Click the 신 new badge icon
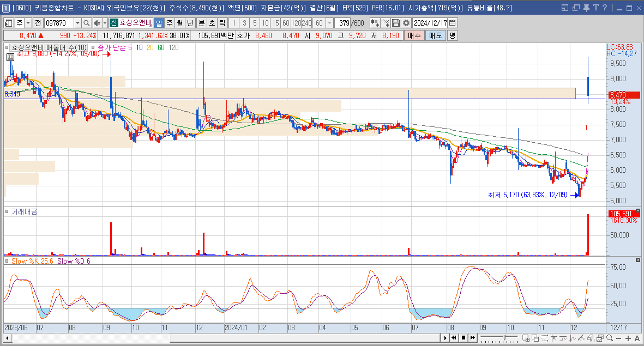 pos(114,23)
